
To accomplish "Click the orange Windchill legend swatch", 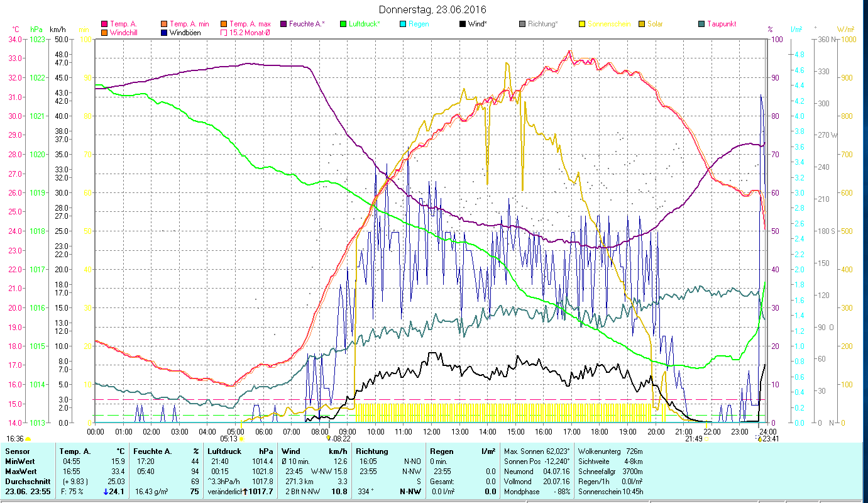I will click(x=104, y=33).
